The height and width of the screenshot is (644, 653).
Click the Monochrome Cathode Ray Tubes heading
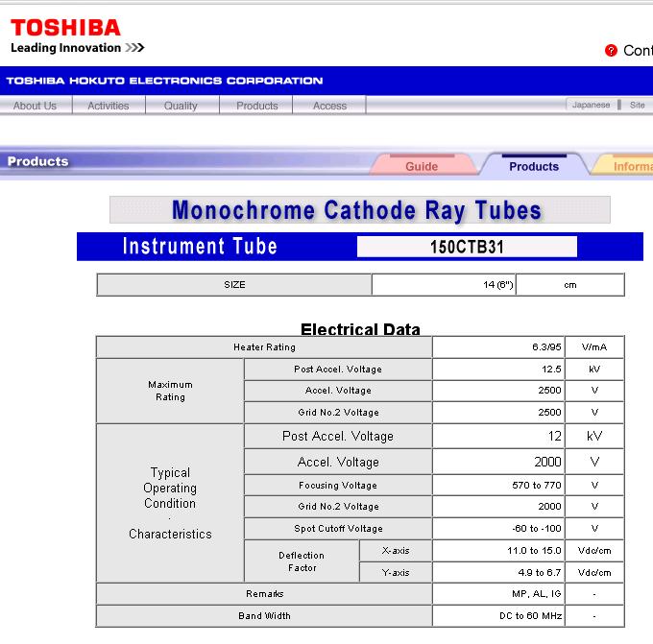coord(357,210)
